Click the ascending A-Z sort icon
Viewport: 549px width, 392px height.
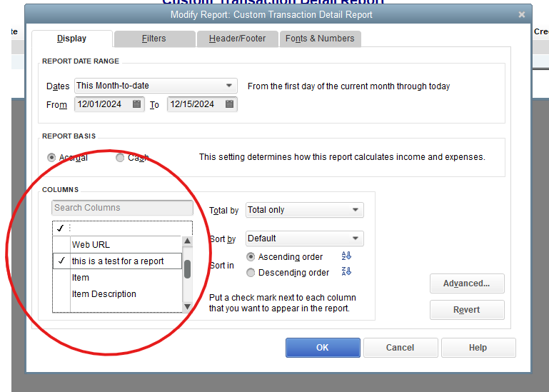346,256
